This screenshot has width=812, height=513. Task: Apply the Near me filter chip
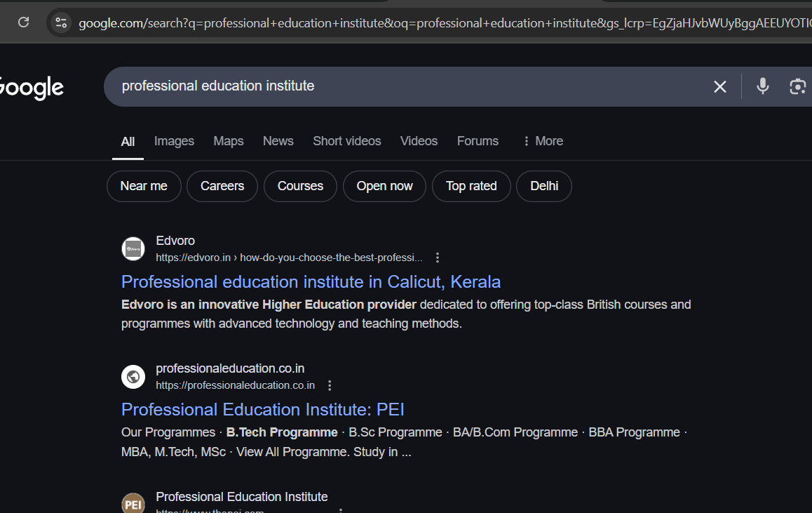[x=144, y=186]
